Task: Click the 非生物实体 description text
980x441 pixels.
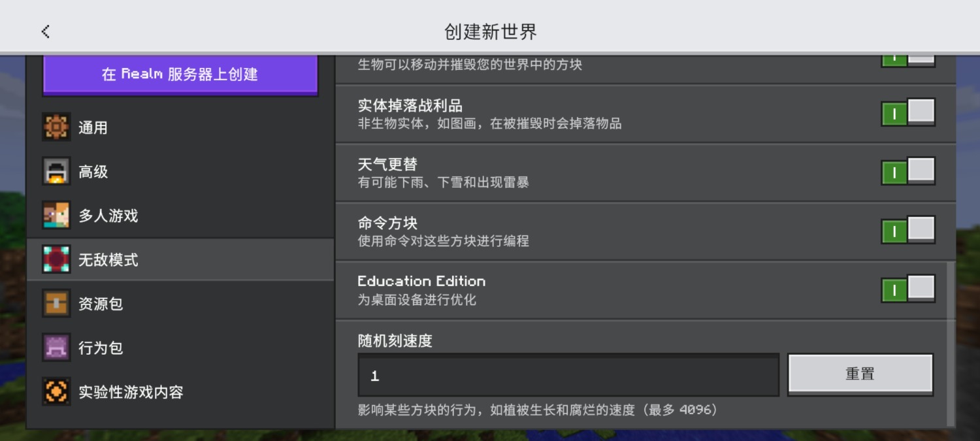Action: coord(490,123)
